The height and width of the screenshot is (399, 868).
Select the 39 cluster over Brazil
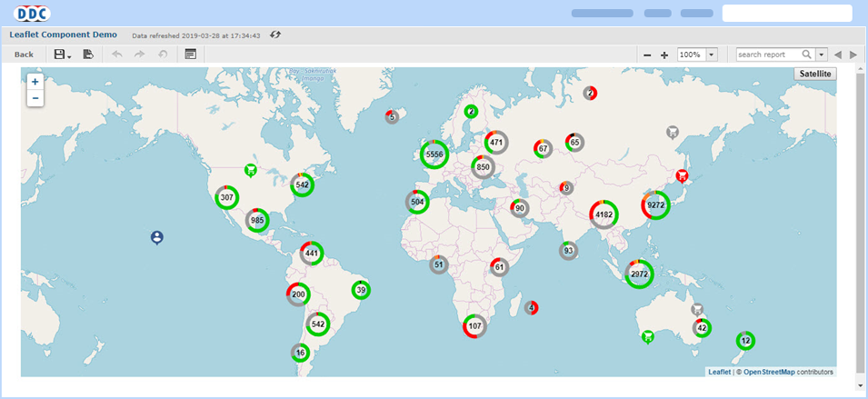point(361,290)
